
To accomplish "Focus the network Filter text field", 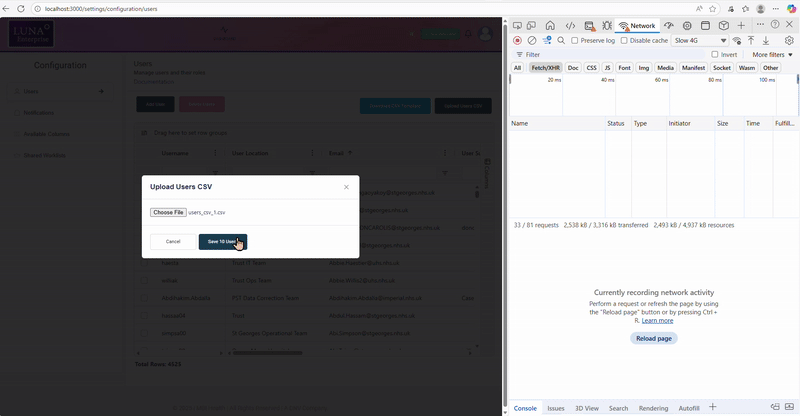I will coord(612,55).
